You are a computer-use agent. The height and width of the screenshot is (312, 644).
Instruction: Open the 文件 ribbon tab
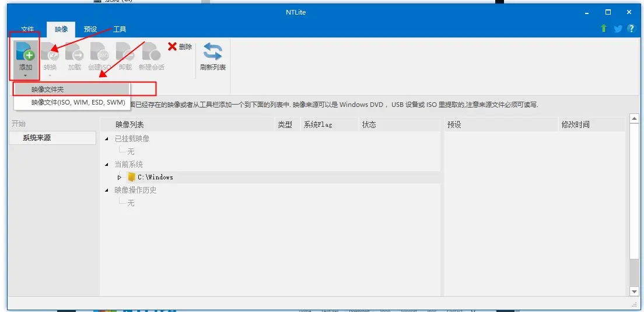pos(27,29)
